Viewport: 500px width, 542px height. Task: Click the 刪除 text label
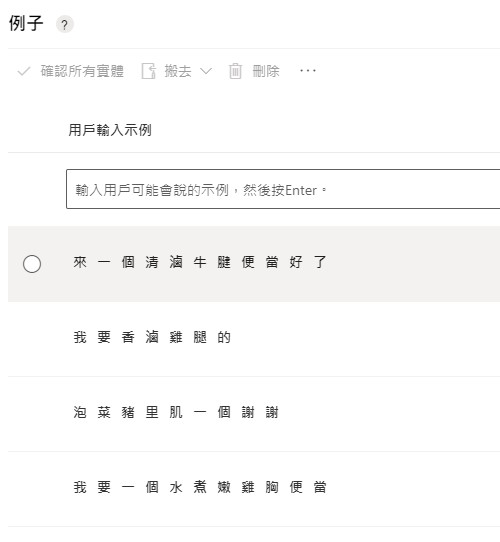click(x=266, y=71)
